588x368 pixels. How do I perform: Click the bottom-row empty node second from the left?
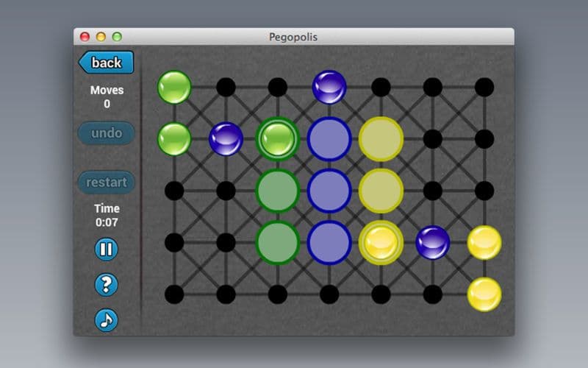click(226, 294)
